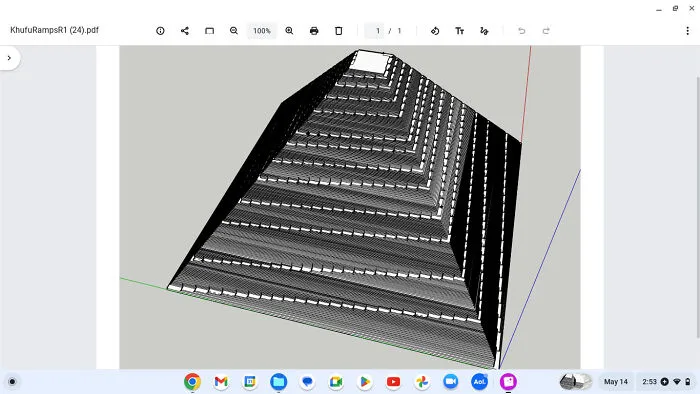Open Chrome from the shelf
The image size is (700, 394).
point(192,382)
